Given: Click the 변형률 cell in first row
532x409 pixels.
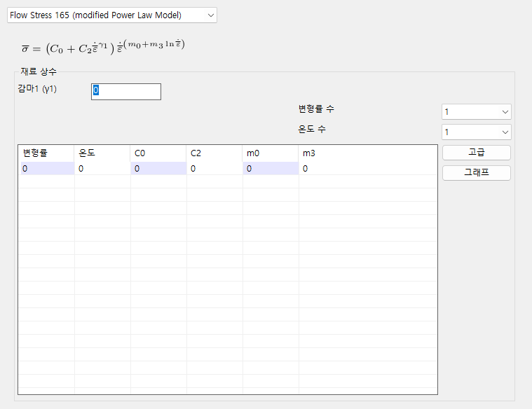Looking at the screenshot, I should pos(48,169).
